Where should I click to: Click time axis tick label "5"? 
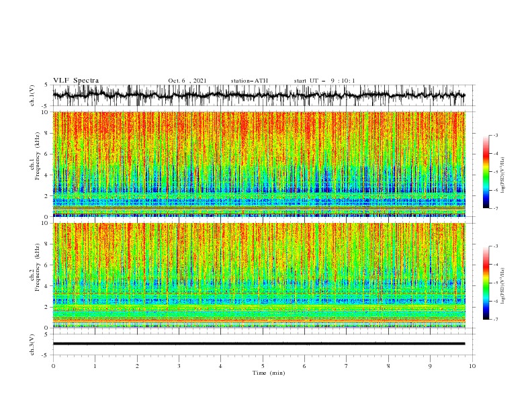tap(263, 366)
